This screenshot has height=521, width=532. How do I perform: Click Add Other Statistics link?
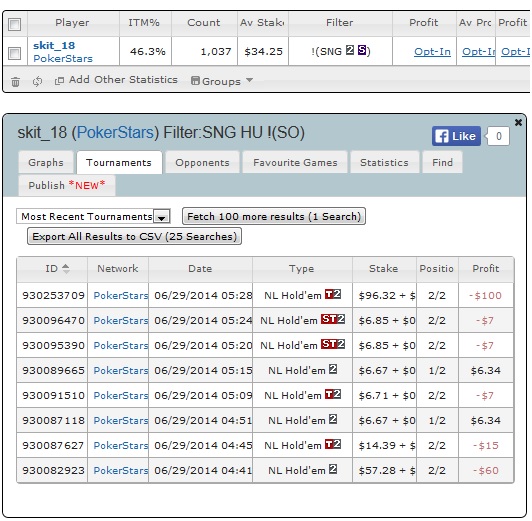(x=123, y=80)
